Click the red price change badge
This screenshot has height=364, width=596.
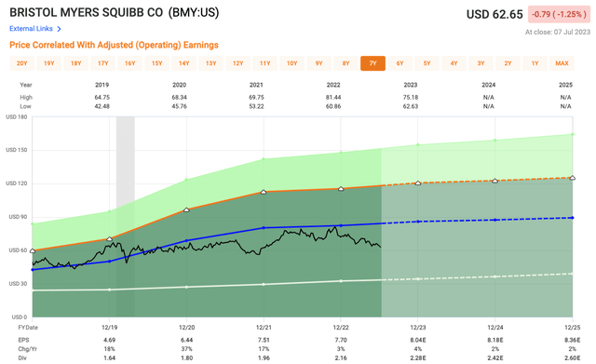coord(559,15)
